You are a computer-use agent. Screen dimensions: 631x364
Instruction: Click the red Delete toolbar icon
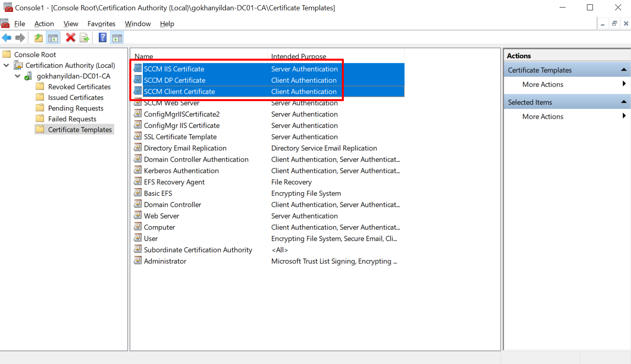(71, 38)
